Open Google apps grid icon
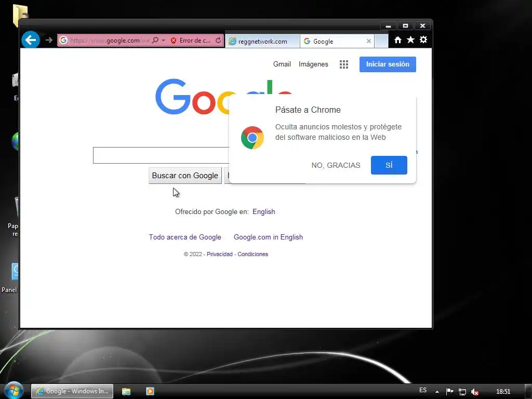 coord(344,64)
